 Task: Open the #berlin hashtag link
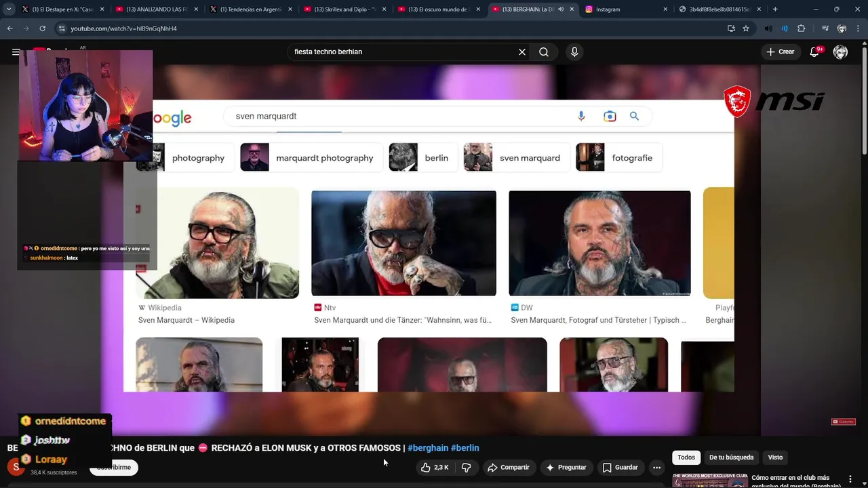(x=465, y=448)
